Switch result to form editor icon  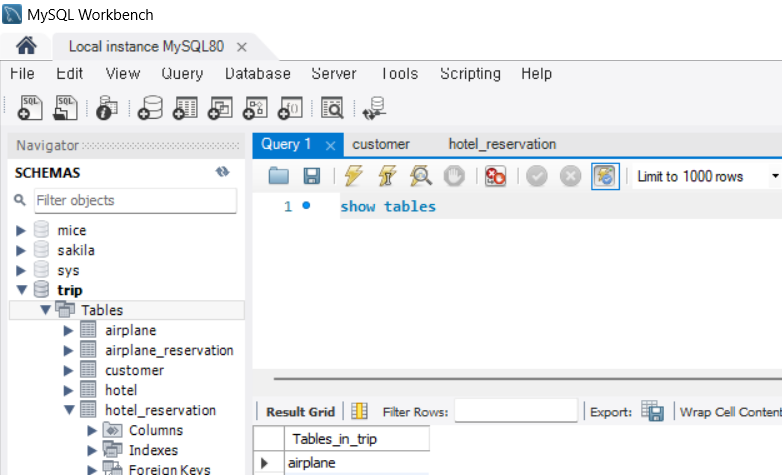click(359, 411)
